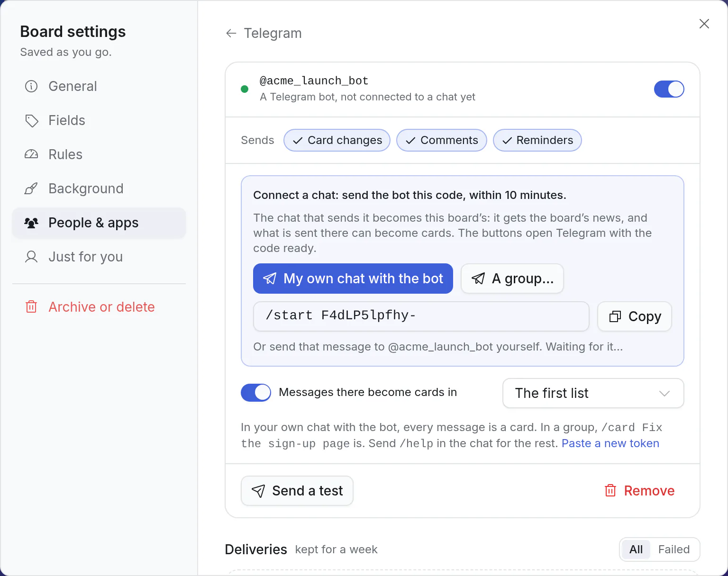
Task: Click the red trash icon beside Remove
Action: click(x=610, y=491)
